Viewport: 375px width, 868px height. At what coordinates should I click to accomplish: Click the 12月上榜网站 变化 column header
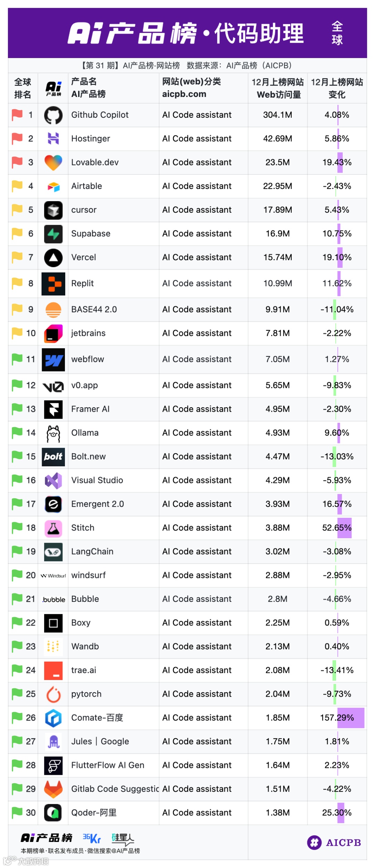tap(337, 88)
